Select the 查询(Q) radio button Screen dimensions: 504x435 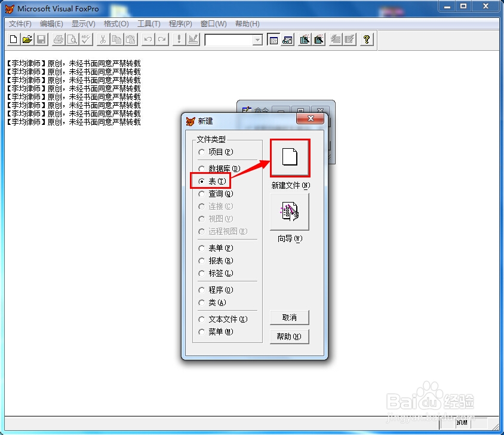[201, 194]
